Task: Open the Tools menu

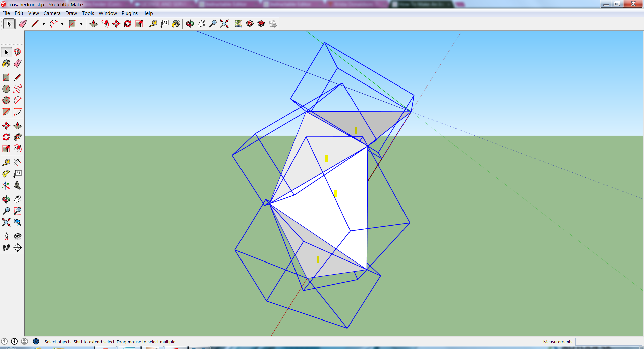Action: pos(88,13)
